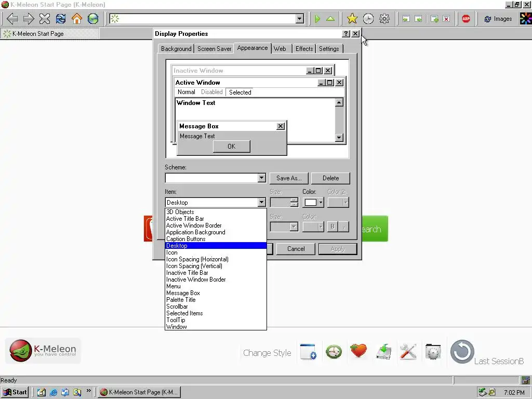Select 3D Objects from Item list
This screenshot has height=399, width=532.
point(216,212)
